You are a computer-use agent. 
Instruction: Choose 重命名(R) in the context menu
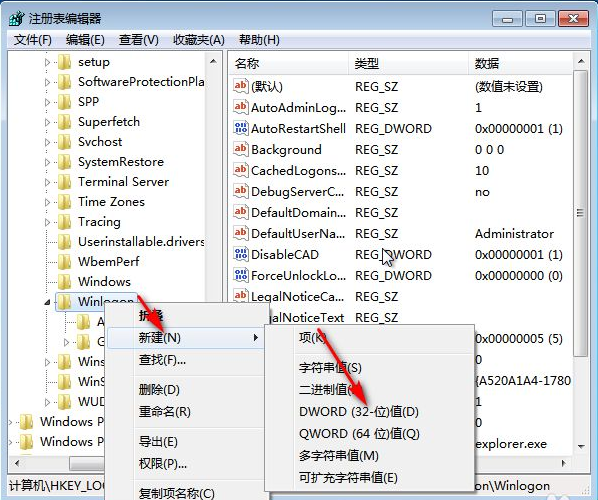[185, 412]
